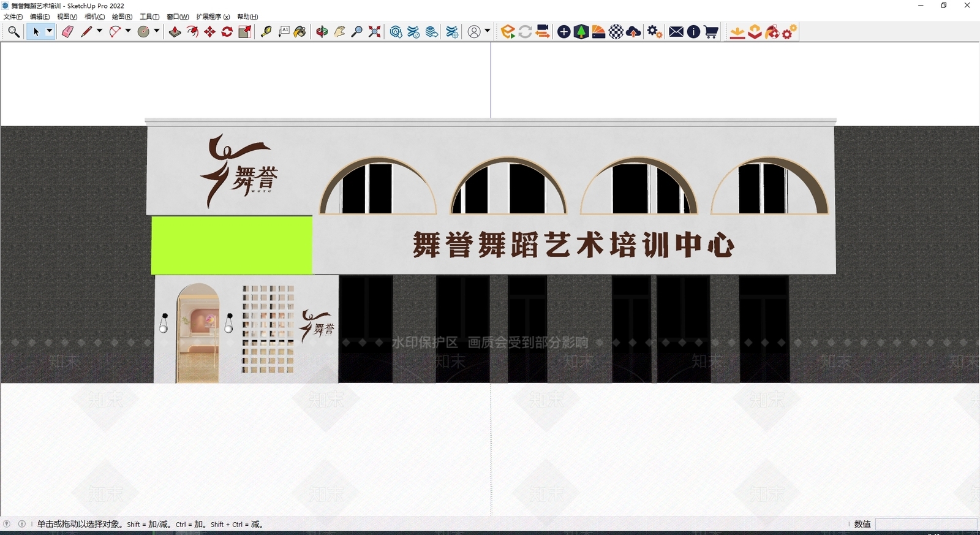Select the arrow Select tool
This screenshot has width=980, height=535.
36,32
